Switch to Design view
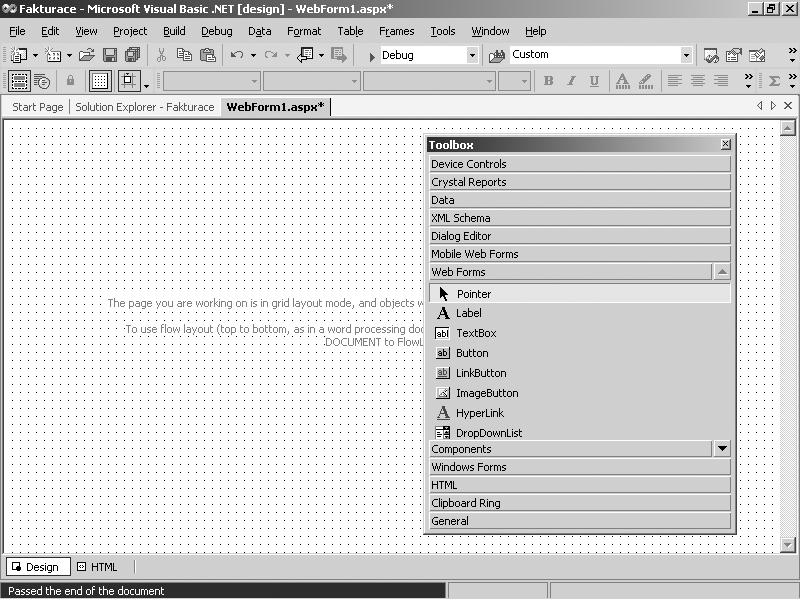 point(37,567)
